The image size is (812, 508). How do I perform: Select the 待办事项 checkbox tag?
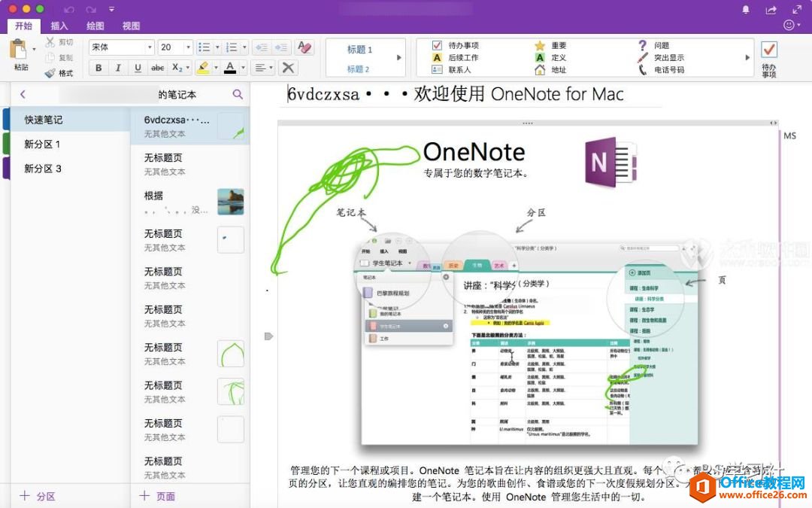tap(455, 45)
